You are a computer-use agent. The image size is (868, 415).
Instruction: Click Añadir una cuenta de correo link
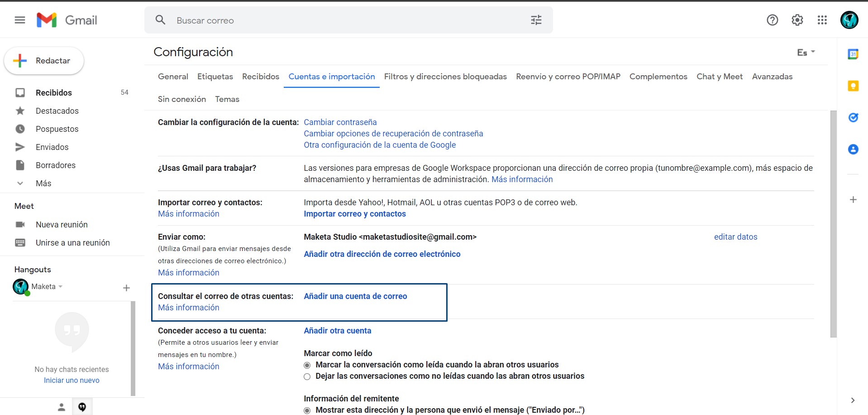coord(355,296)
